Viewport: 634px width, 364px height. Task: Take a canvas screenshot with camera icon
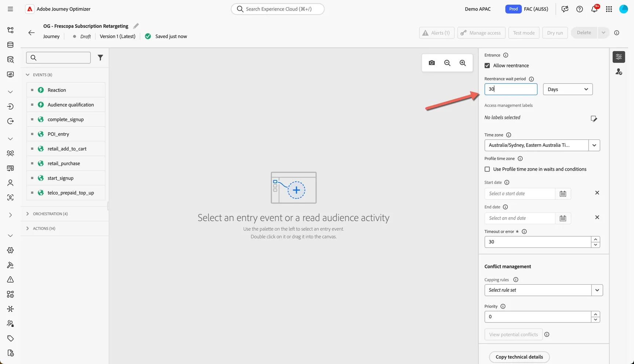[432, 63]
